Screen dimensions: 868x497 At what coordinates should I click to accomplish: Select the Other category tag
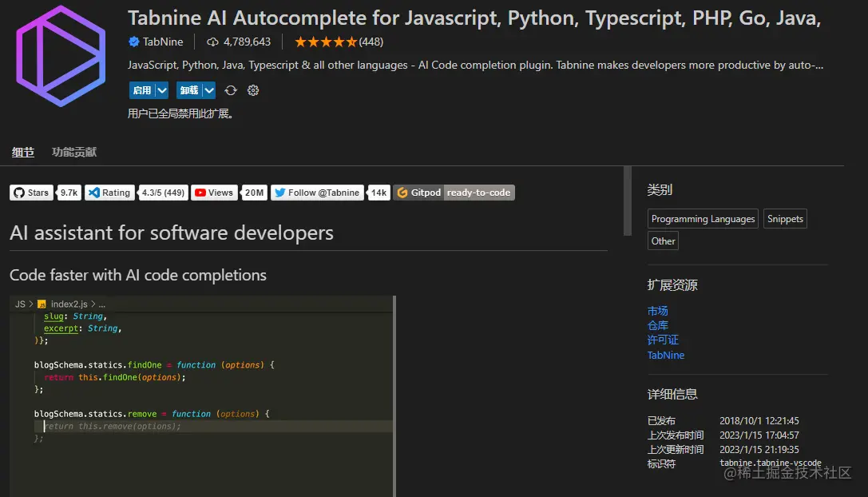point(664,241)
